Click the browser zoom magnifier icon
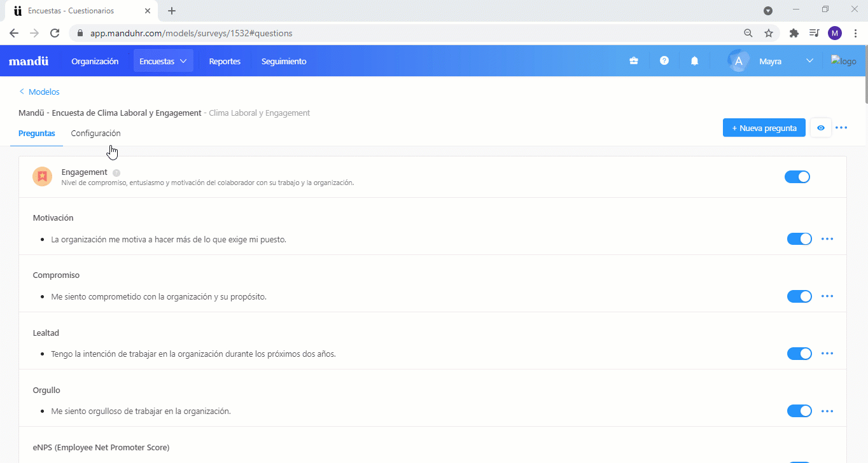Screen dimensions: 868x463 tap(748, 33)
